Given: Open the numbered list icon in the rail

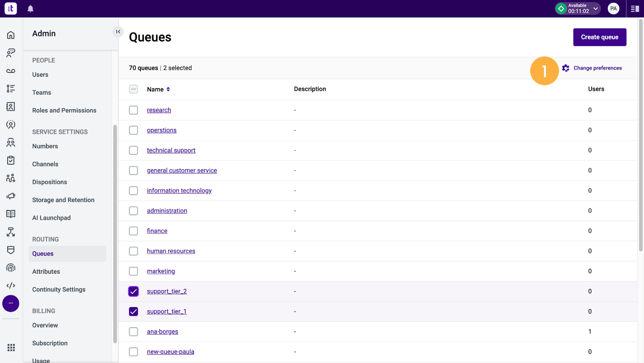Looking at the screenshot, I should point(11,89).
